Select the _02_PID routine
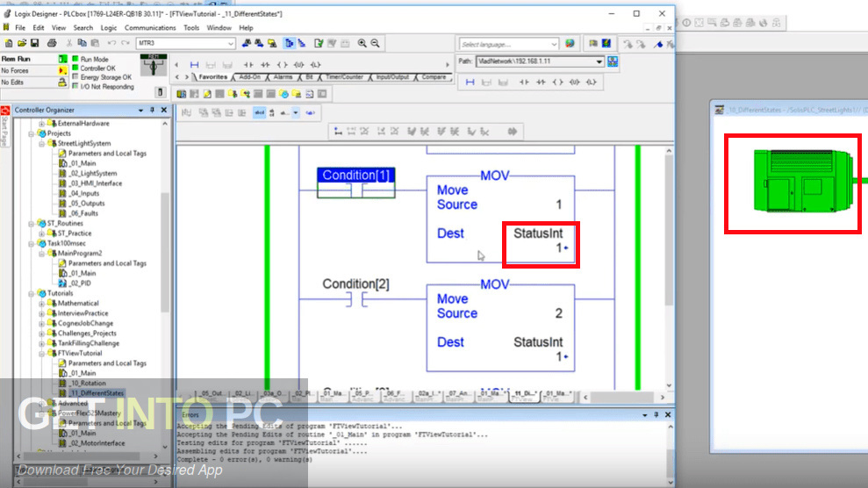Viewport: 868px width, 488px height. pyautogui.click(x=80, y=283)
